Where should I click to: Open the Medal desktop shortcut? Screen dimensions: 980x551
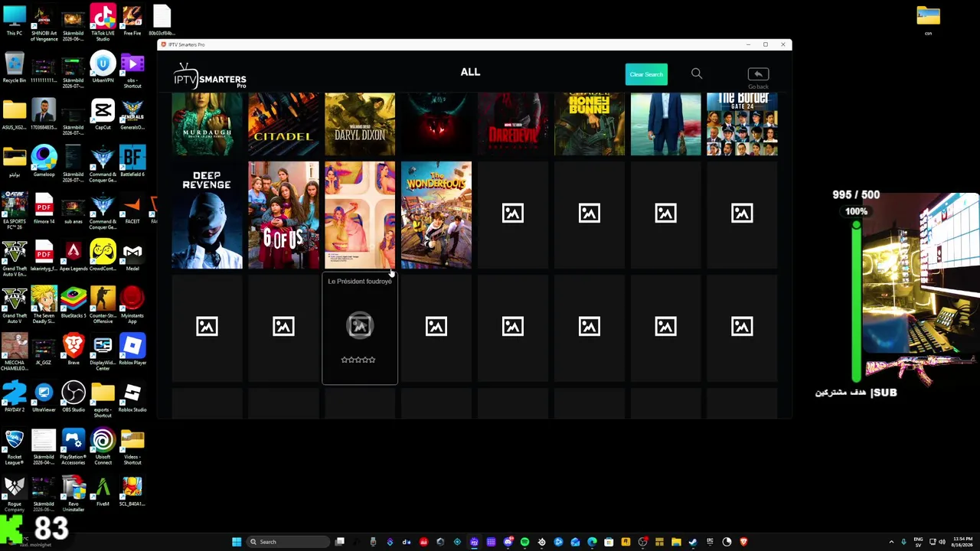(132, 256)
